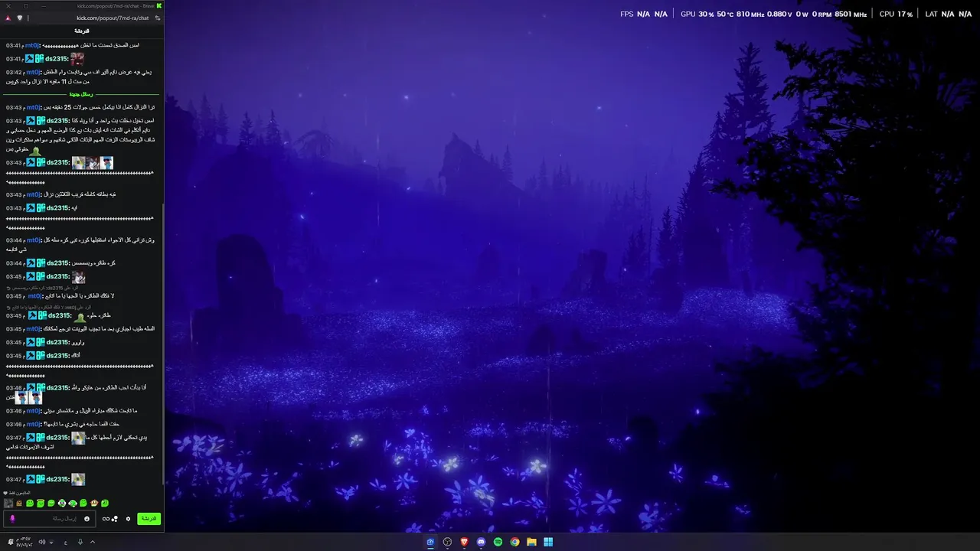Screen dimensions: 980x551
Task: Click the purple microphone icon in message box
Action: 12,519
